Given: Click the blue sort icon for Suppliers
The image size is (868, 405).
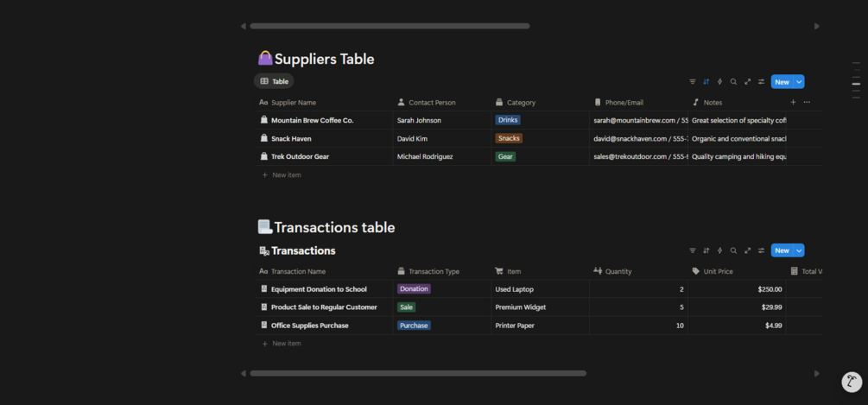Looking at the screenshot, I should pyautogui.click(x=706, y=82).
